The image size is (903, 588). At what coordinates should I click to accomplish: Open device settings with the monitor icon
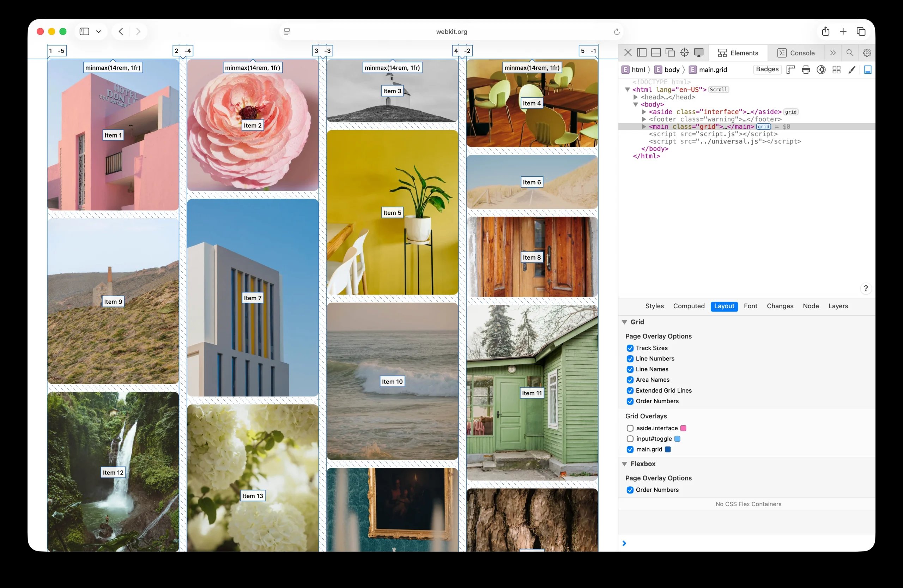pos(699,53)
